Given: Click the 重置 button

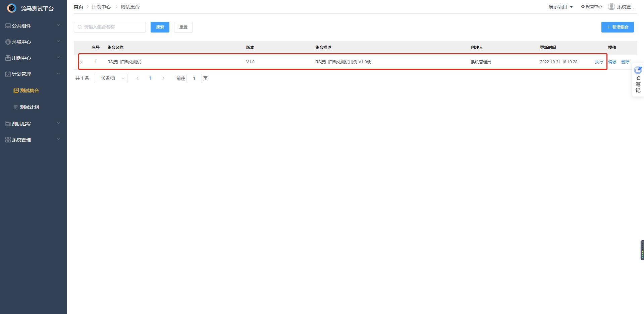Looking at the screenshot, I should tap(183, 27).
